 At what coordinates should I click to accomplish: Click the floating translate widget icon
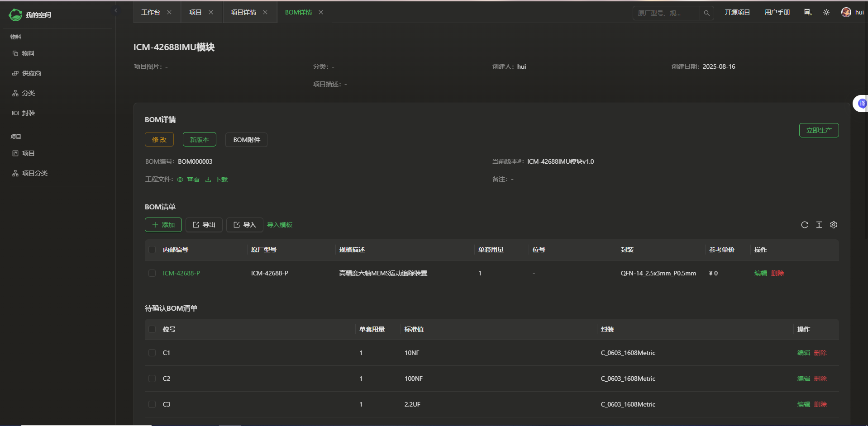[x=862, y=104]
